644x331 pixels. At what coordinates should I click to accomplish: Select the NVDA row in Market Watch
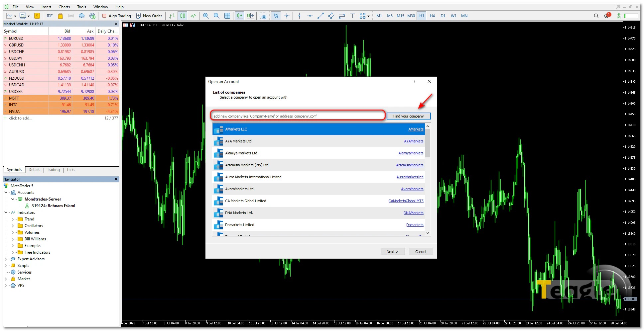click(x=61, y=112)
